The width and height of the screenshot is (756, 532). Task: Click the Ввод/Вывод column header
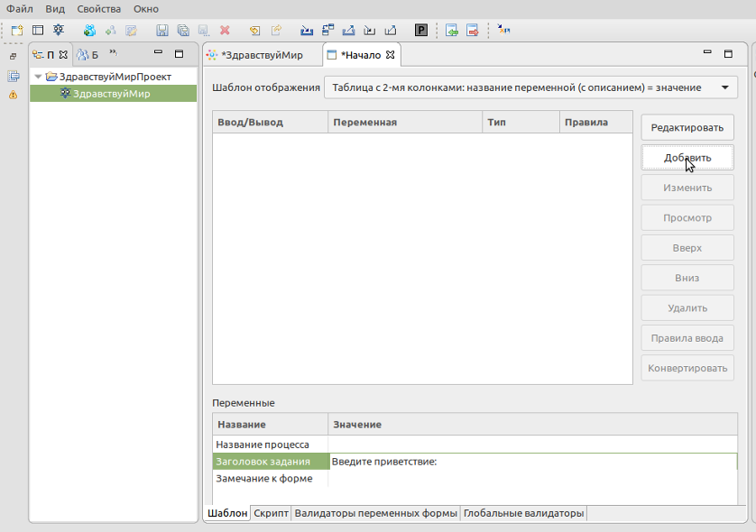point(270,122)
